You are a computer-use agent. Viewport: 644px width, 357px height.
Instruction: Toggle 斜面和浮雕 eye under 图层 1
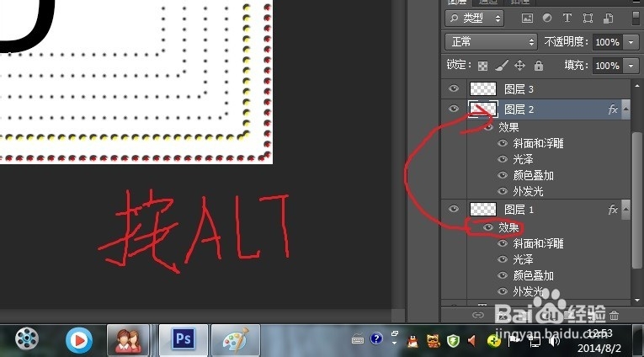click(x=503, y=243)
